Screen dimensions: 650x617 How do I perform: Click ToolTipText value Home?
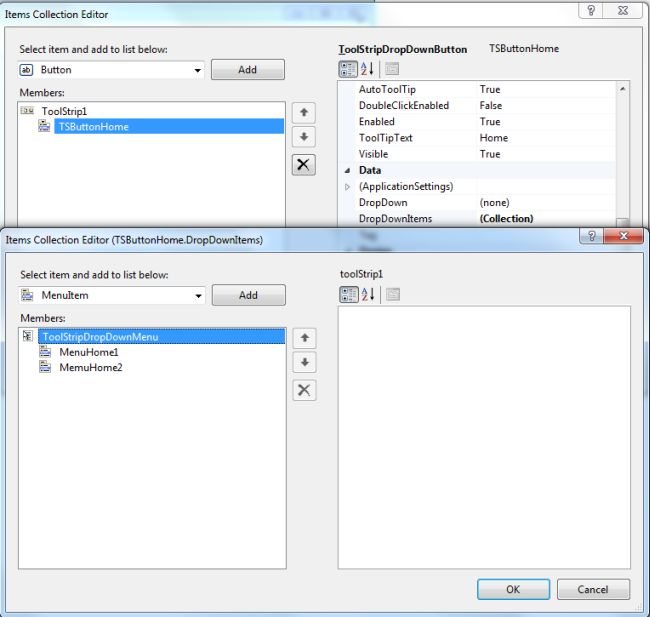pyautogui.click(x=494, y=138)
